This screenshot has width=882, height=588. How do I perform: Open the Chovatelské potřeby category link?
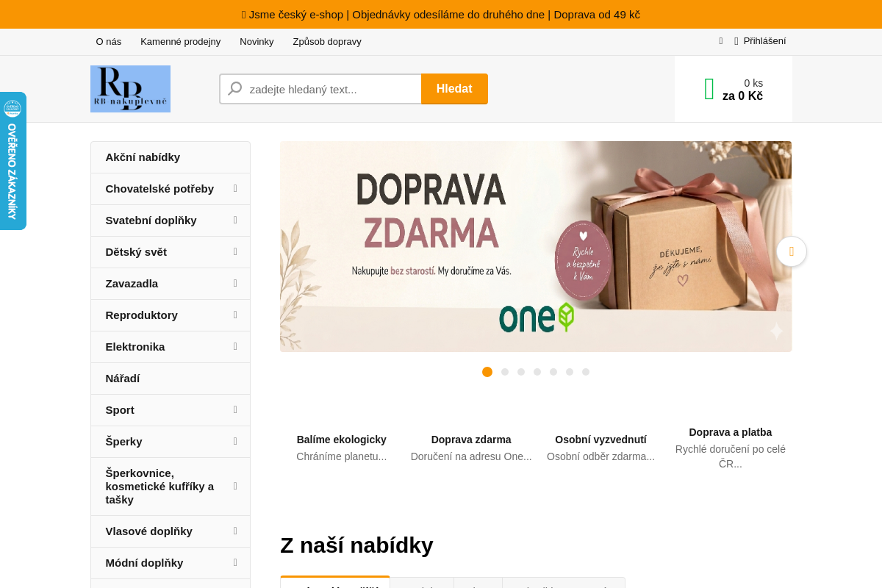coord(159,189)
